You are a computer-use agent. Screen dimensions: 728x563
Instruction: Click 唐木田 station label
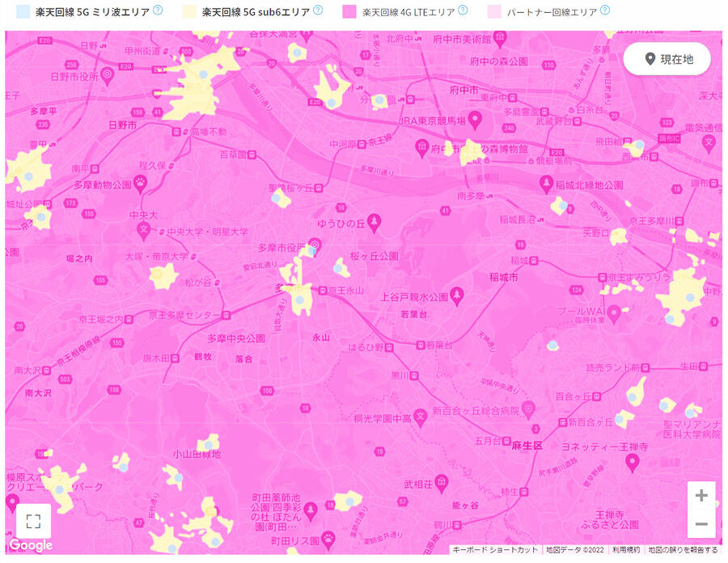pyautogui.click(x=156, y=358)
